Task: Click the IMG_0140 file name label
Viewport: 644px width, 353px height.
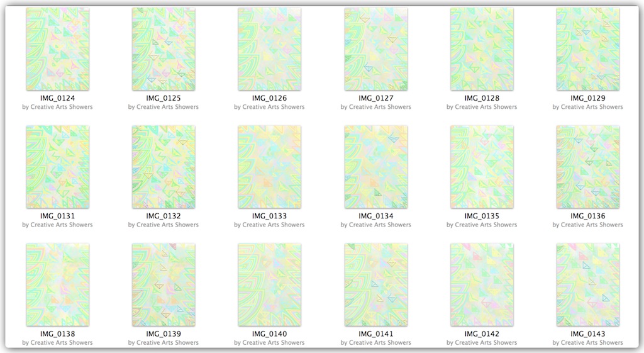Action: (x=269, y=334)
